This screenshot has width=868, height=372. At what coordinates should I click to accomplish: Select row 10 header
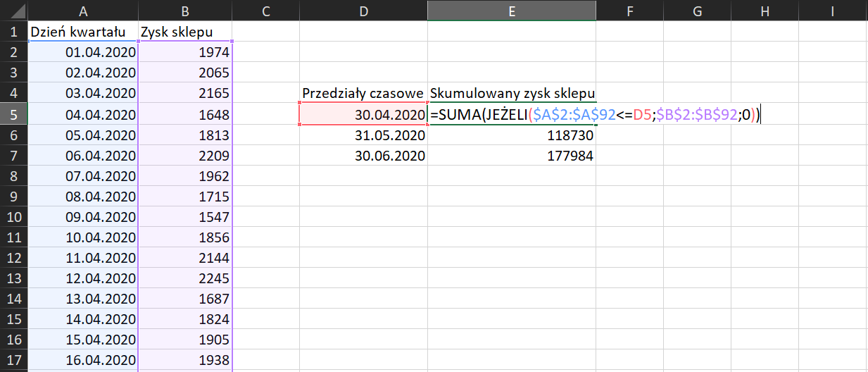[14, 217]
